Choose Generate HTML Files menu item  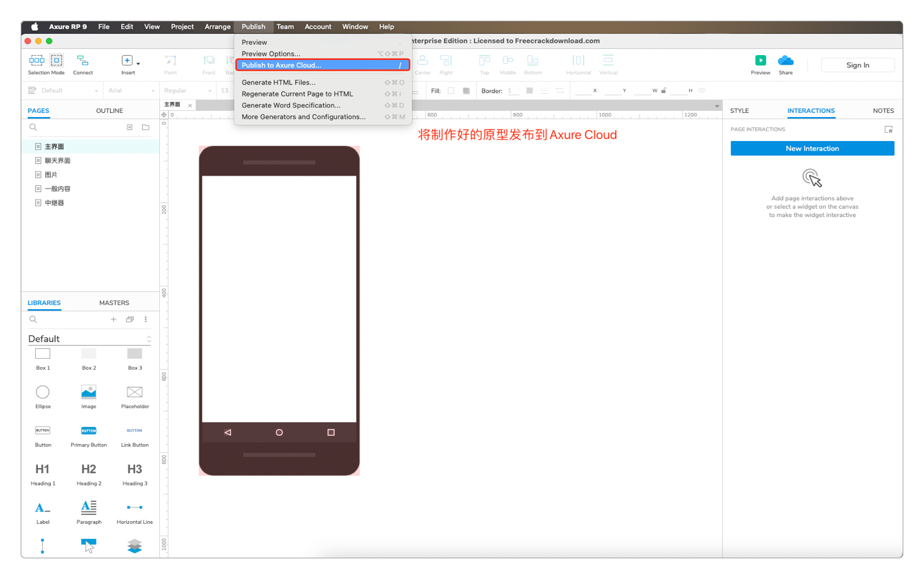click(322, 82)
